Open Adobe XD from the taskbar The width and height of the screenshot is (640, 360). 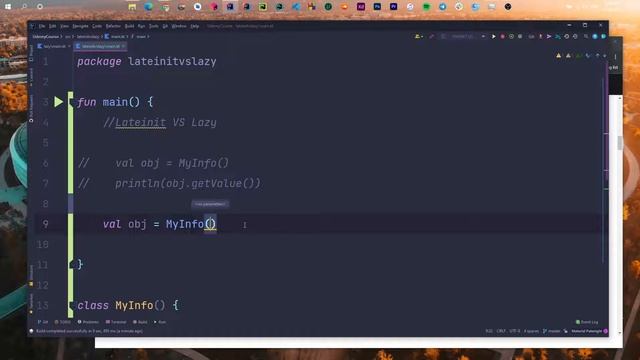click(x=361, y=7)
